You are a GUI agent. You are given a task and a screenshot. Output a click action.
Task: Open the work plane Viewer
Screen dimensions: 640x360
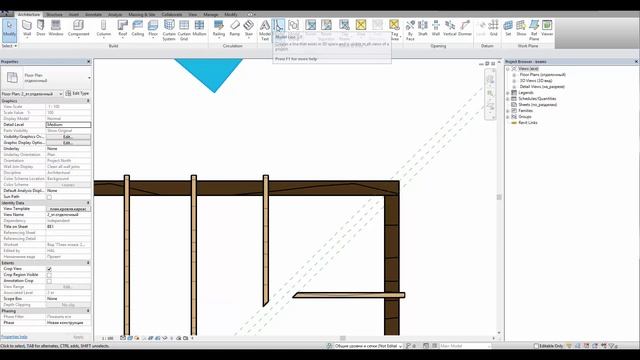click(x=547, y=29)
